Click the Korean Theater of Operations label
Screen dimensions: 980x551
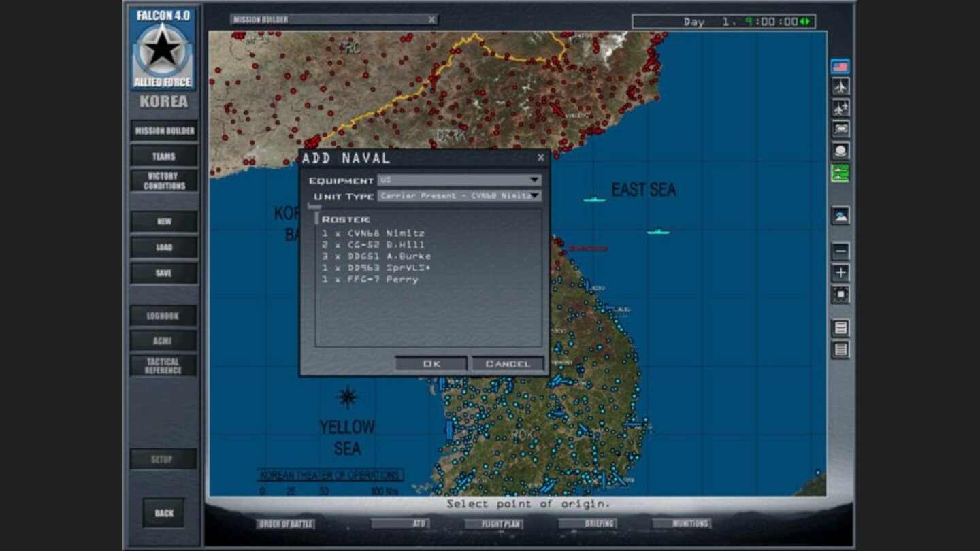330,475
